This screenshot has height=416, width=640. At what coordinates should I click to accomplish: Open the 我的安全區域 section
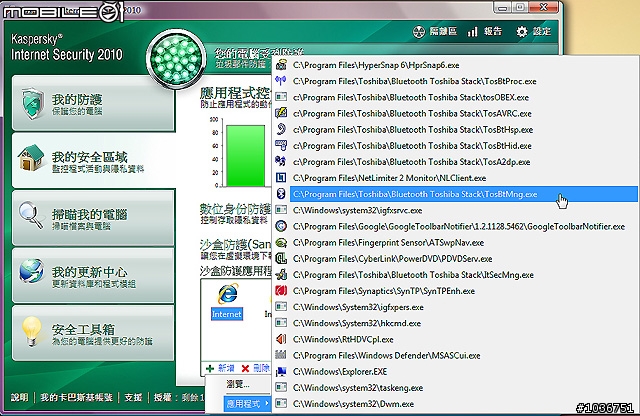(x=93, y=160)
